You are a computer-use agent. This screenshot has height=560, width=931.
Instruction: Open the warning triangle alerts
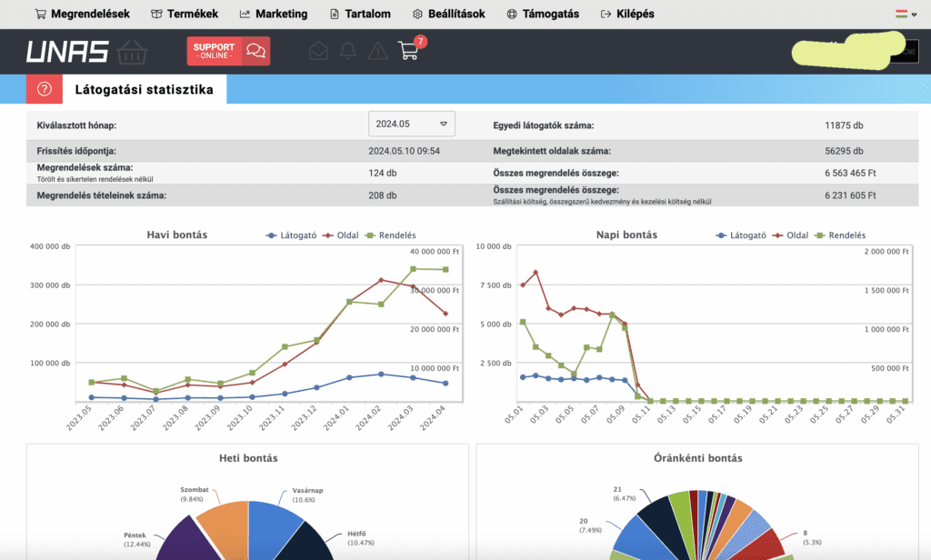click(x=377, y=51)
